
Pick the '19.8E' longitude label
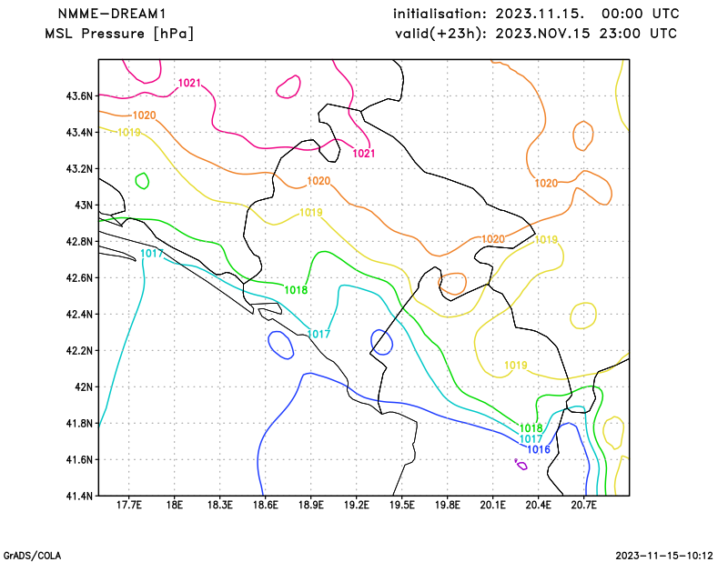coord(448,505)
